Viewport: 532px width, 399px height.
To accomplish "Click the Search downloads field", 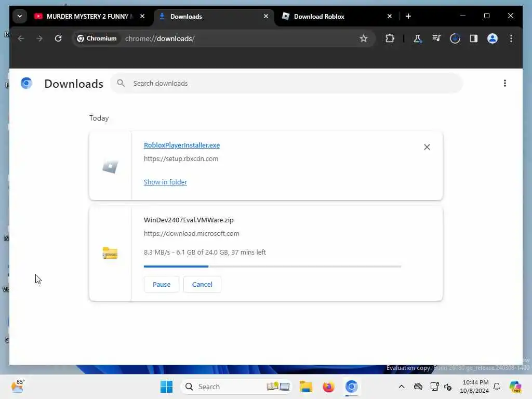I will [x=286, y=83].
